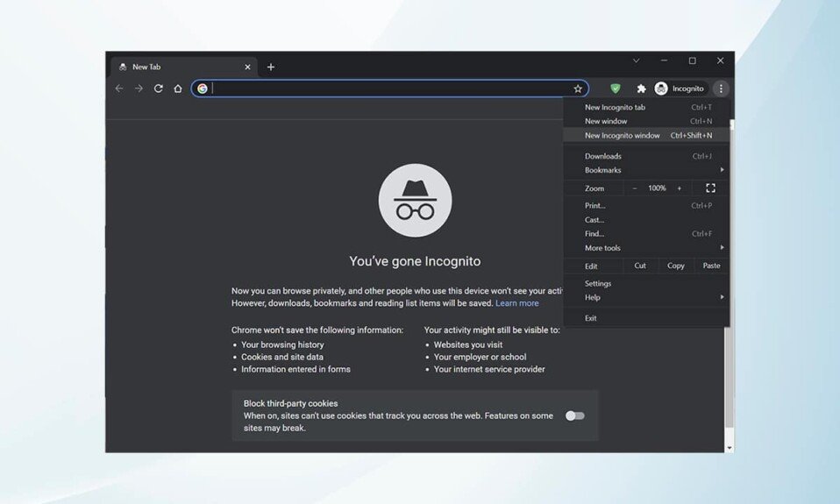
Task: Select New Incognito window menu entry
Action: [x=623, y=136]
